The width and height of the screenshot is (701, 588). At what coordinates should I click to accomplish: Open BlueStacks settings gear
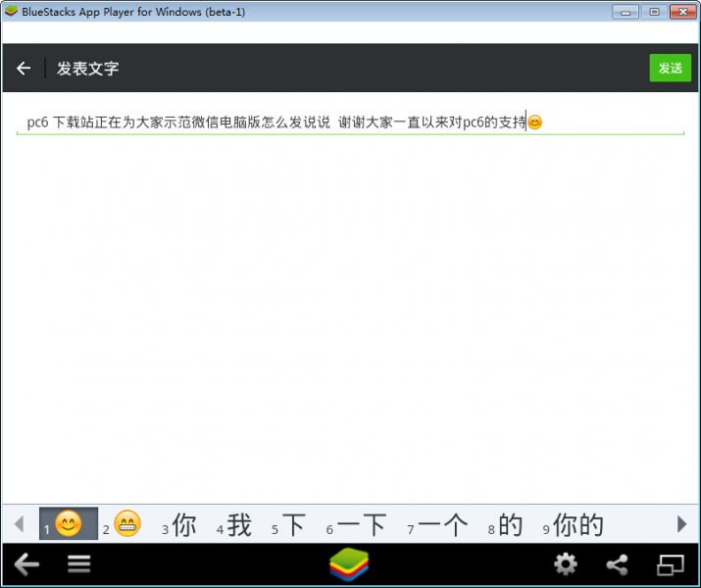[x=566, y=564]
